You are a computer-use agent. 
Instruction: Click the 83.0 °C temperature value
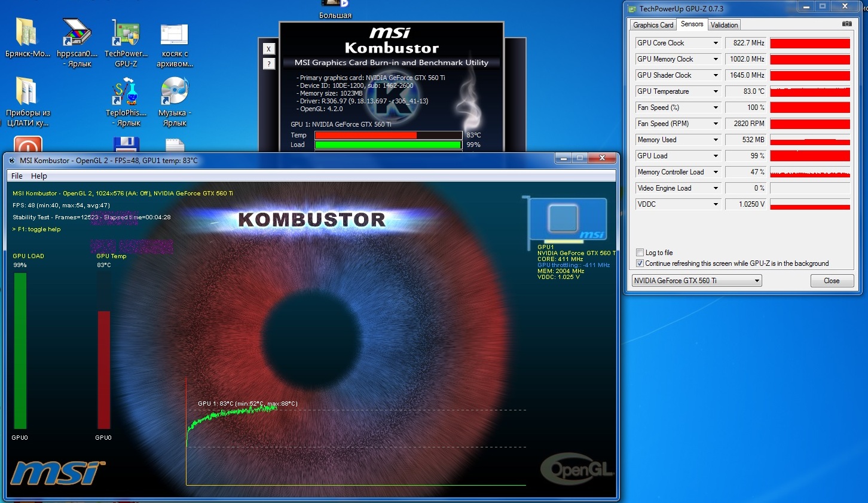[746, 91]
